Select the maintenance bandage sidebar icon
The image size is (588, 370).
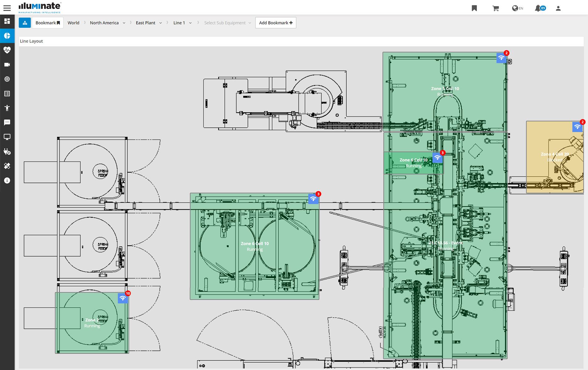[7, 166]
